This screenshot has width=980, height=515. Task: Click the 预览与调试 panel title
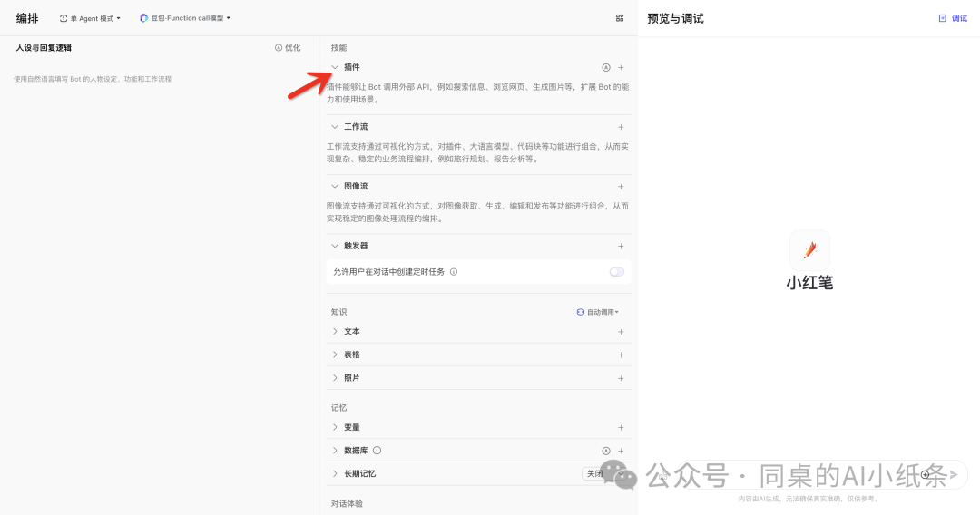tap(676, 19)
